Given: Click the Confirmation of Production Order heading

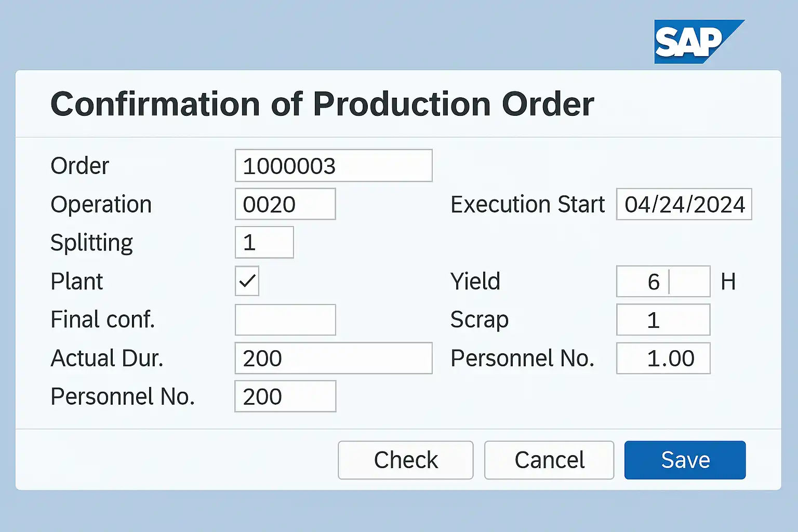Looking at the screenshot, I should [x=322, y=104].
